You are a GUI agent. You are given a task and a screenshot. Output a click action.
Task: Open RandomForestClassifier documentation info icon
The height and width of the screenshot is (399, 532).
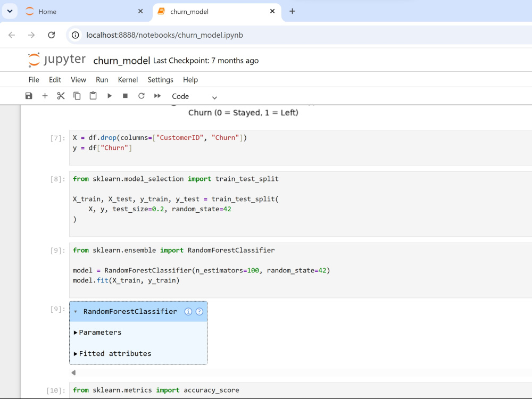[x=188, y=311]
